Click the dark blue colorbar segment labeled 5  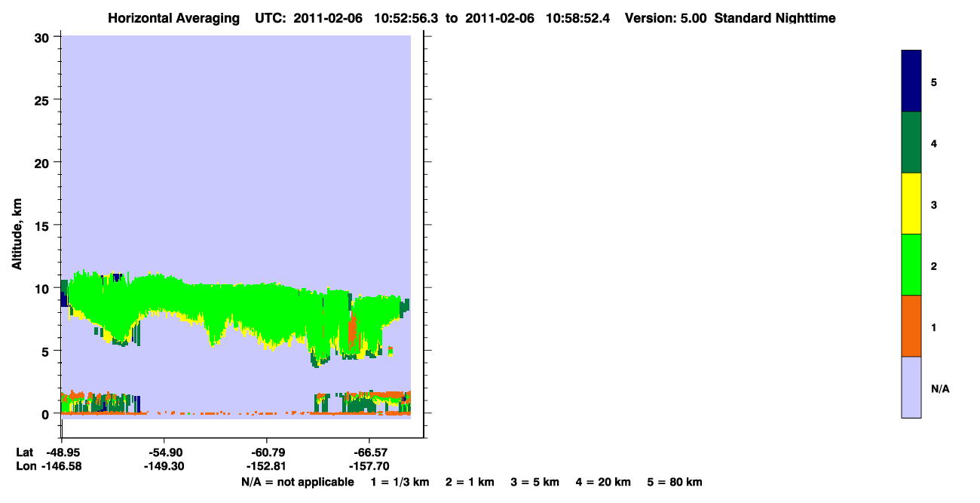pyautogui.click(x=911, y=81)
